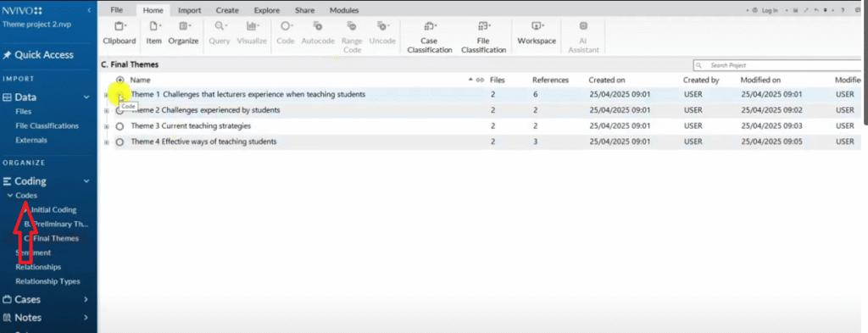Image resolution: width=868 pixels, height=333 pixels.
Task: Sort by the Name column header
Action: pos(140,80)
